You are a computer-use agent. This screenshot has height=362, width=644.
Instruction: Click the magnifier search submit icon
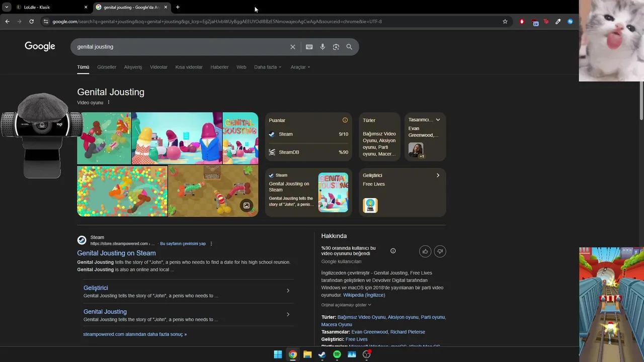pyautogui.click(x=349, y=47)
